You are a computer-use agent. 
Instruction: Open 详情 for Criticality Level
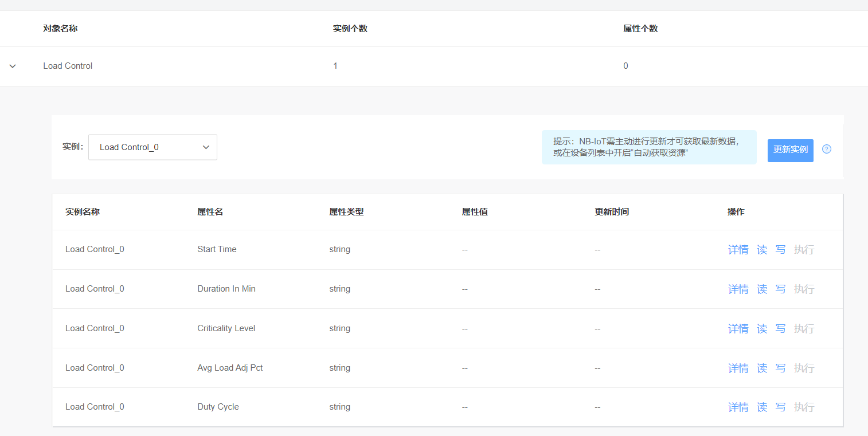[x=738, y=329]
